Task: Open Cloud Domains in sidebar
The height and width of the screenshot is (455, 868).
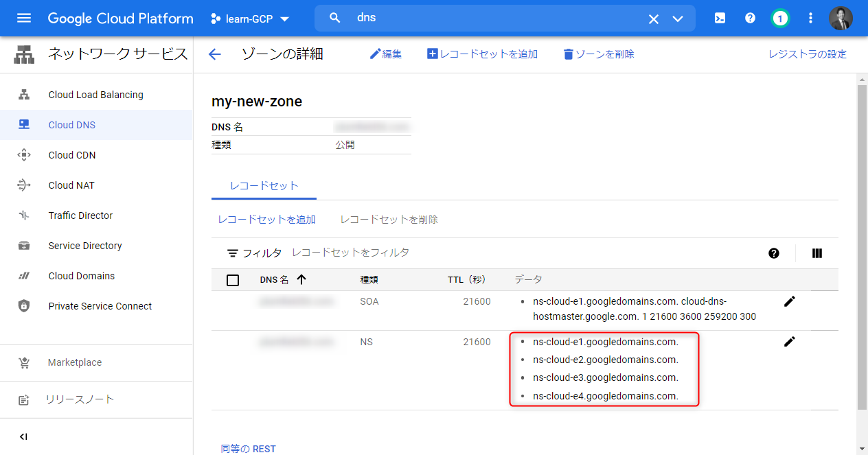Action: [96, 276]
